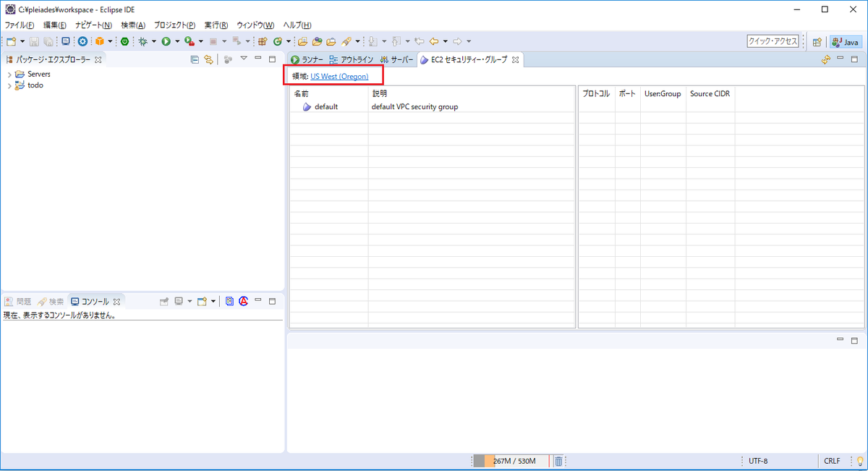Click the Run with red toolbox icon
868x471 pixels.
click(190, 41)
